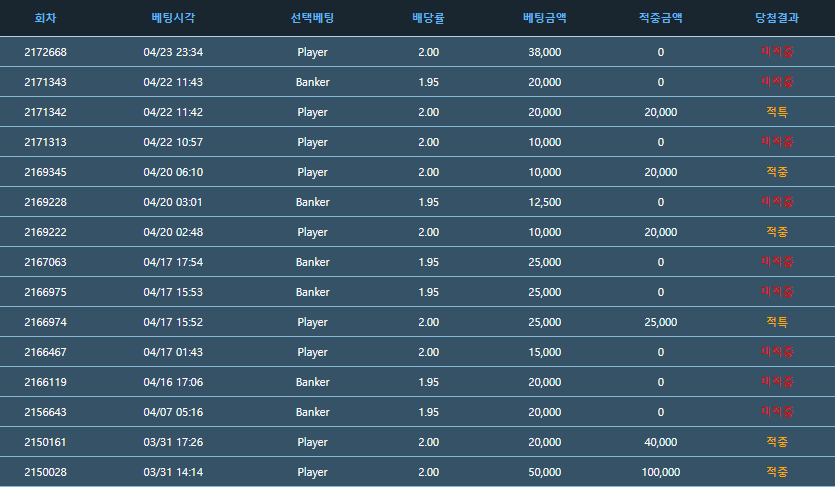
Task: Select the 선택베팅 column header
Action: (312, 18)
